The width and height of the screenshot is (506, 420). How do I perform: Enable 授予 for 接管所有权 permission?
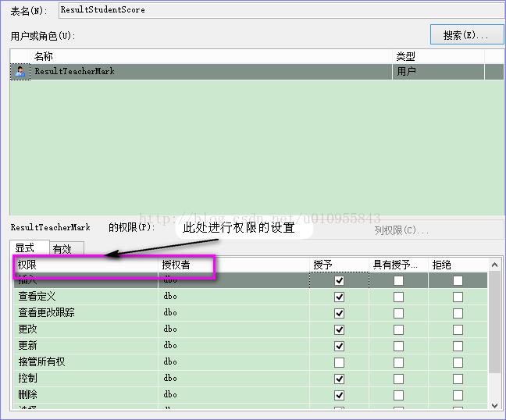(x=339, y=362)
